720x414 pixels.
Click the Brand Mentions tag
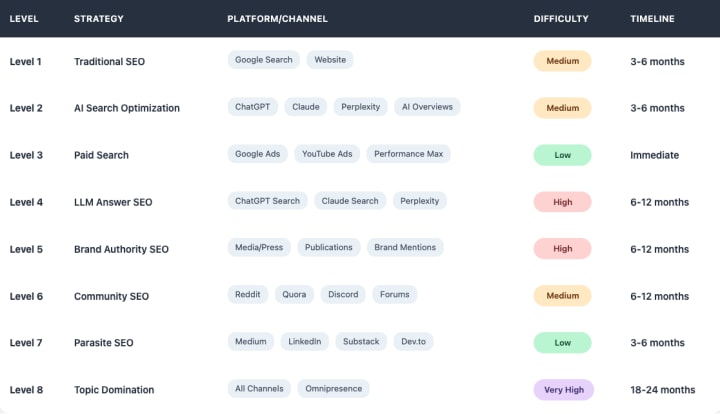(x=404, y=247)
